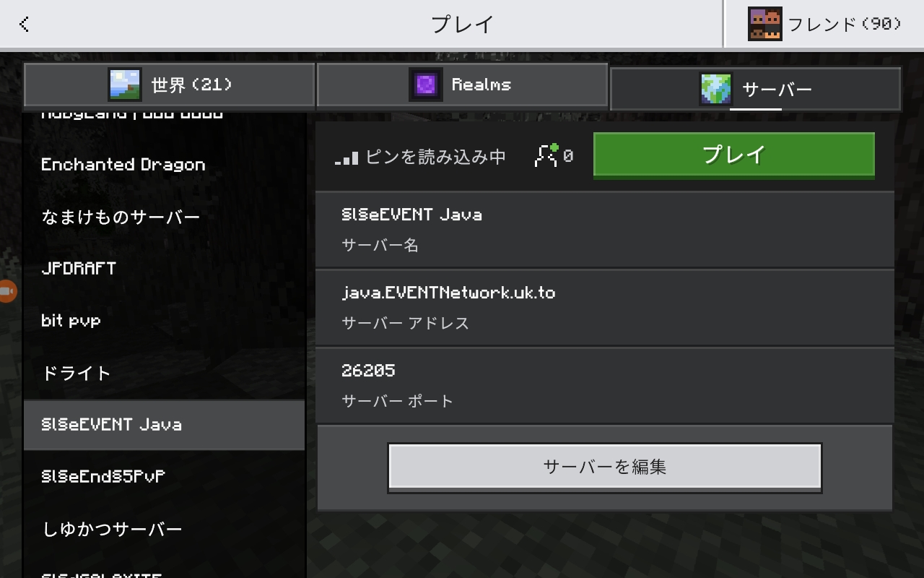Select the EVENT Java server in list
Screen dimensions: 924x578
pyautogui.click(x=164, y=425)
